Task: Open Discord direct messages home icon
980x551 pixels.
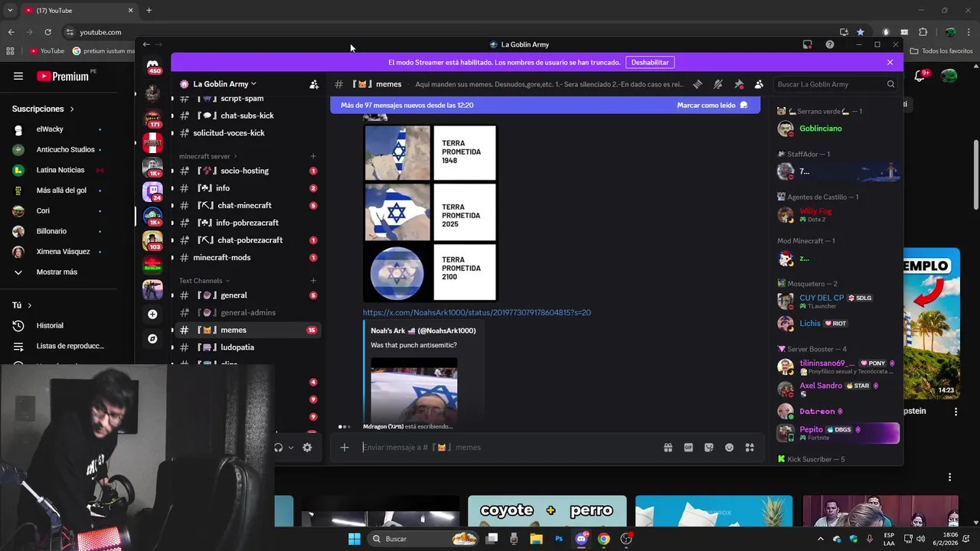Action: tap(153, 66)
